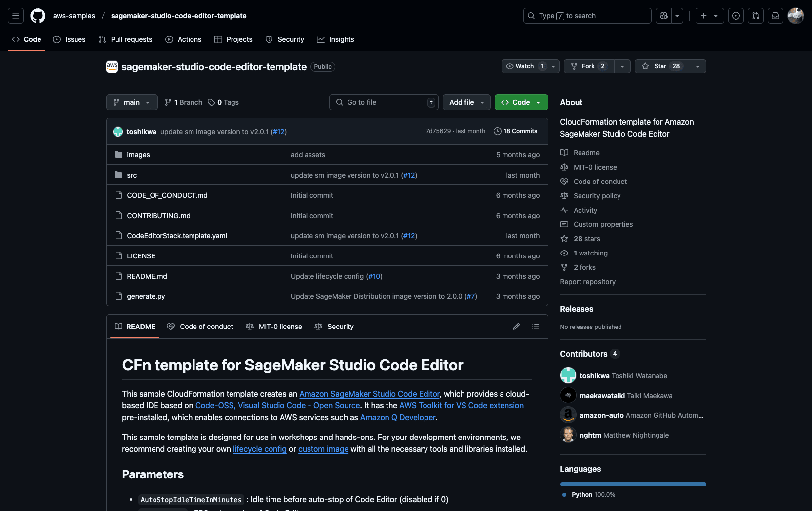Screen dimensions: 812x511
Task: Open Readme link in About sidebar
Action: [x=580, y=153]
